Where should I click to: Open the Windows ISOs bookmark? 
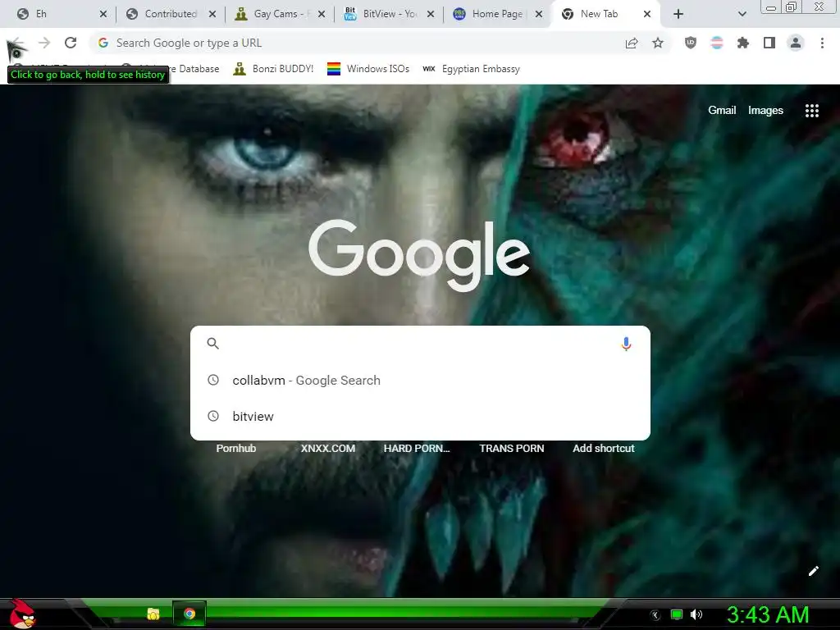(368, 69)
